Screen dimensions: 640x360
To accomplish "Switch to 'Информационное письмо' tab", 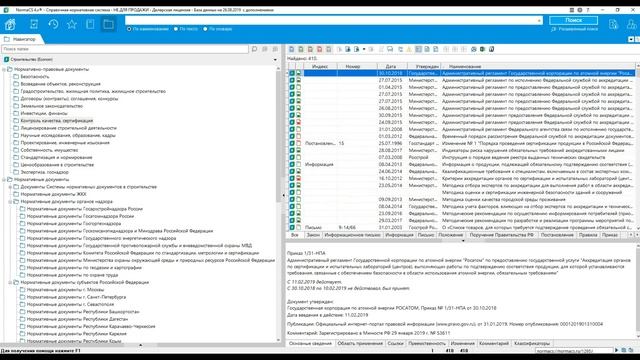I will pos(352,235).
